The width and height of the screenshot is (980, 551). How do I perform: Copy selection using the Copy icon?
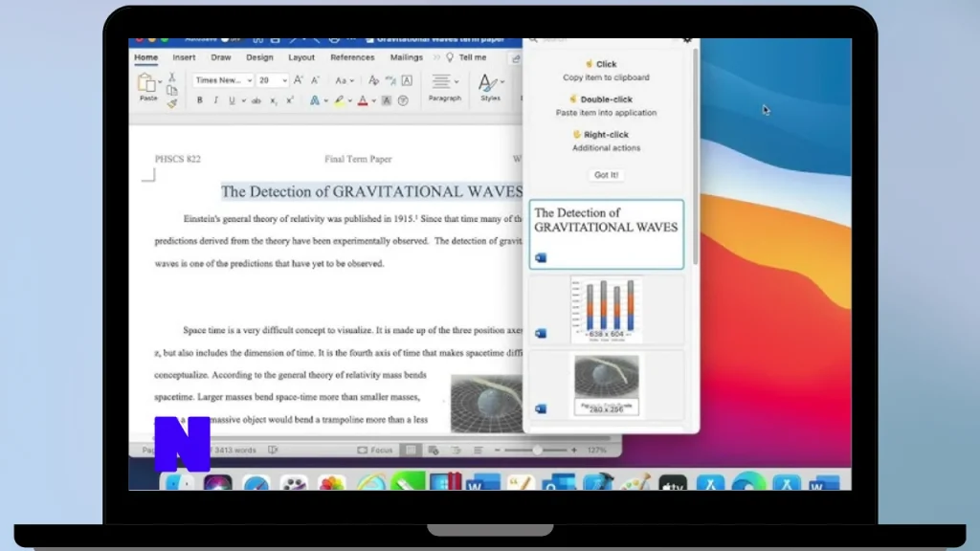click(x=172, y=91)
